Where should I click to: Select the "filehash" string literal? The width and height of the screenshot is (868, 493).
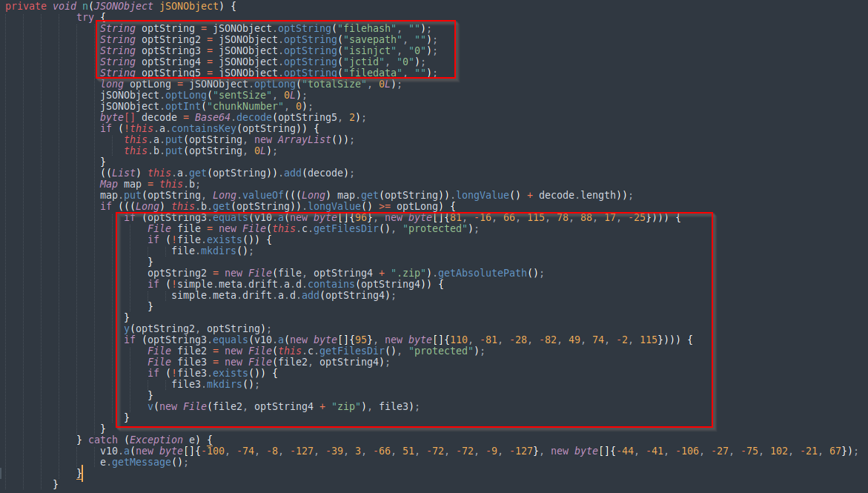(x=368, y=28)
